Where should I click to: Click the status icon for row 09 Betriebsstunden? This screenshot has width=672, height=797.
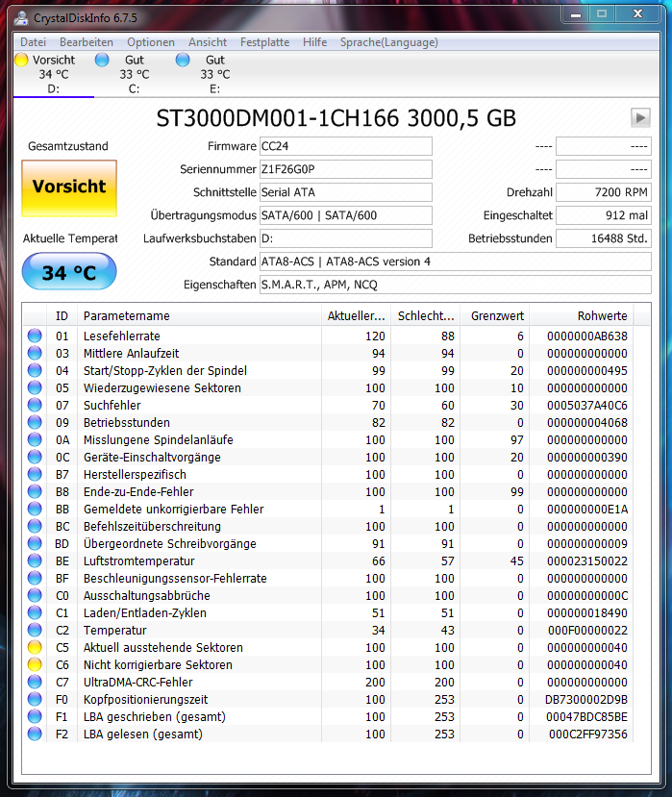point(35,422)
